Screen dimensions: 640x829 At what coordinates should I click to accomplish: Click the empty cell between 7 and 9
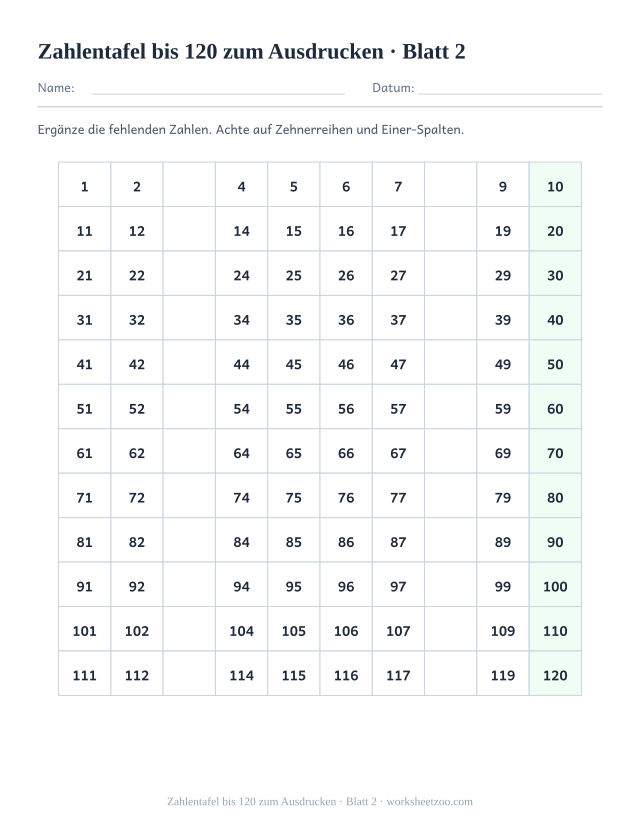tap(451, 185)
